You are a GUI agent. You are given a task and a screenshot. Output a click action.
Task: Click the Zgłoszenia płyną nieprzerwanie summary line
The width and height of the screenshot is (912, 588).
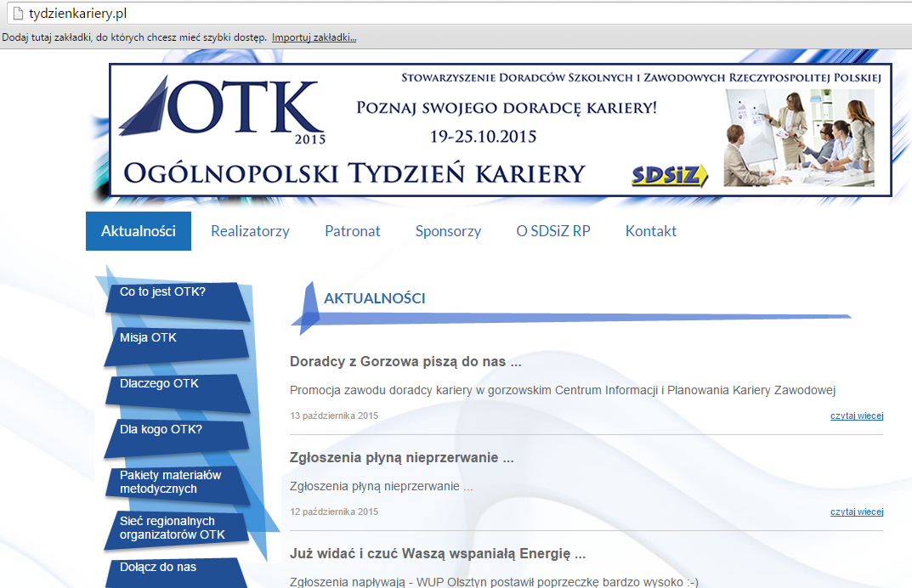pyautogui.click(x=381, y=486)
